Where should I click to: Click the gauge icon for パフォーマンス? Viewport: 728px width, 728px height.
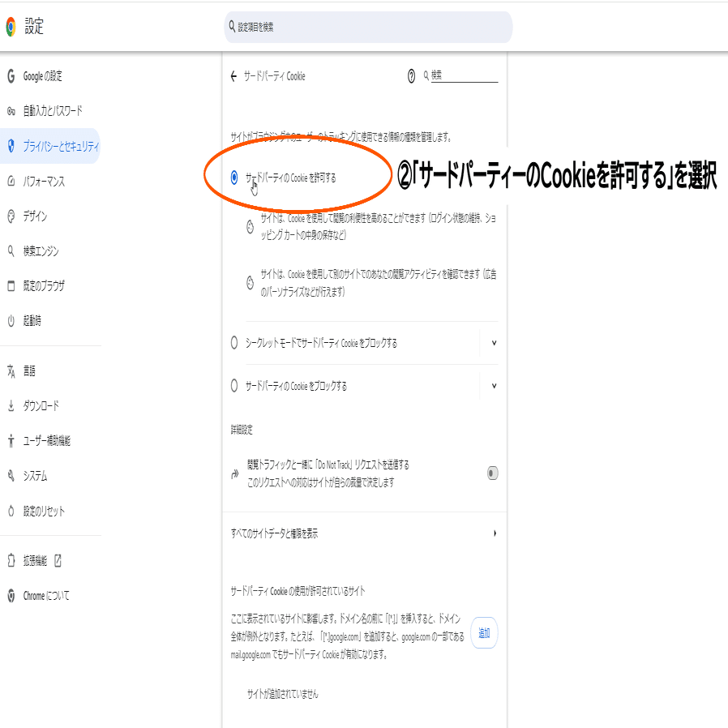coord(11,181)
